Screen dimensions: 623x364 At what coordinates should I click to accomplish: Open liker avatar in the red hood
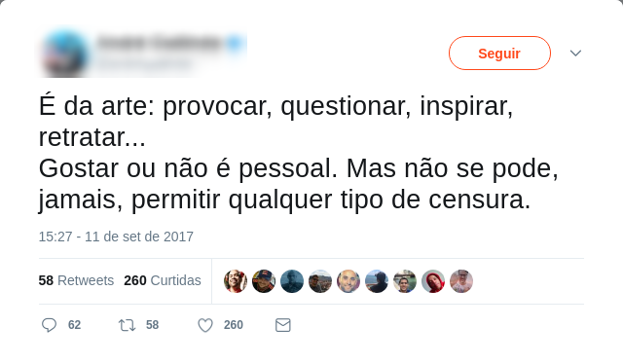pyautogui.click(x=433, y=281)
